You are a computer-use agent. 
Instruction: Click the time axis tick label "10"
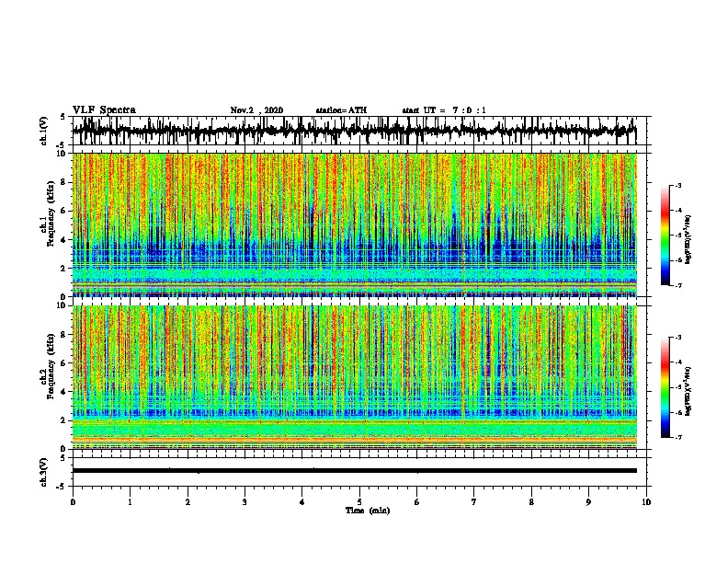pos(646,502)
